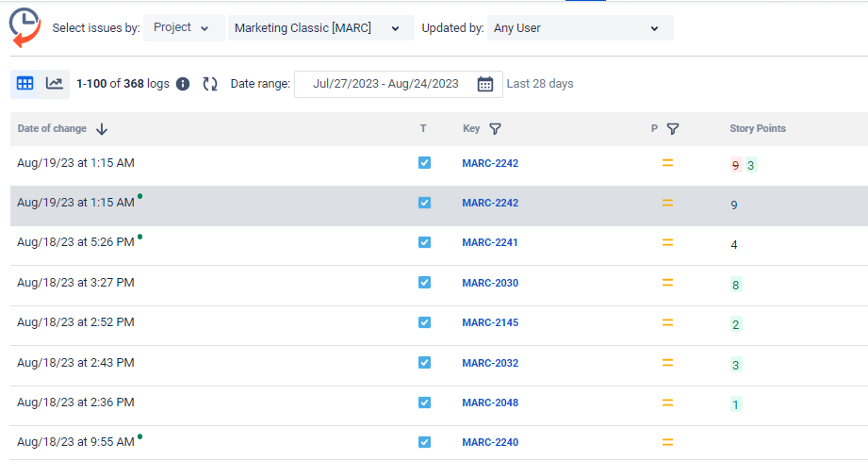Open MARC-2032 issue link

(490, 363)
